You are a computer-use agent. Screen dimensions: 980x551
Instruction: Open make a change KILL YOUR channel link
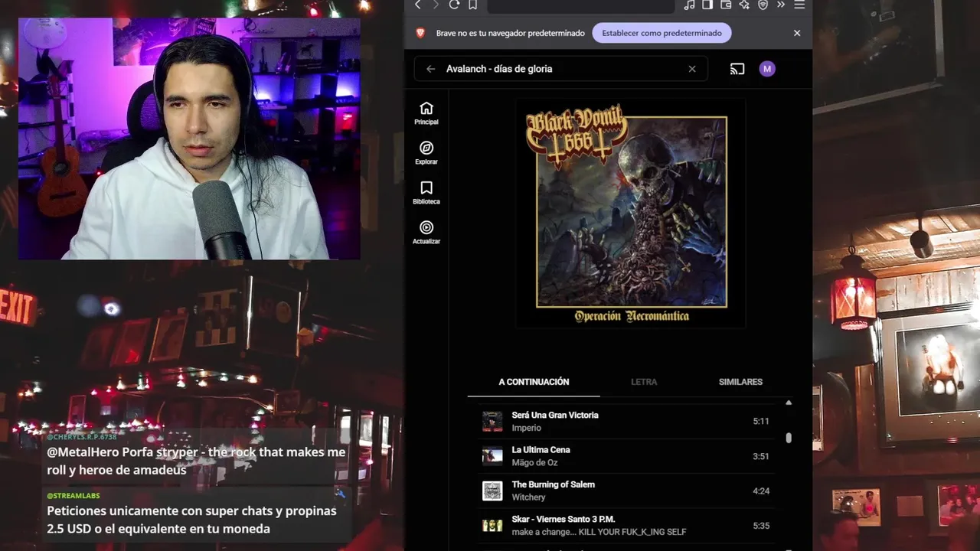click(x=599, y=532)
